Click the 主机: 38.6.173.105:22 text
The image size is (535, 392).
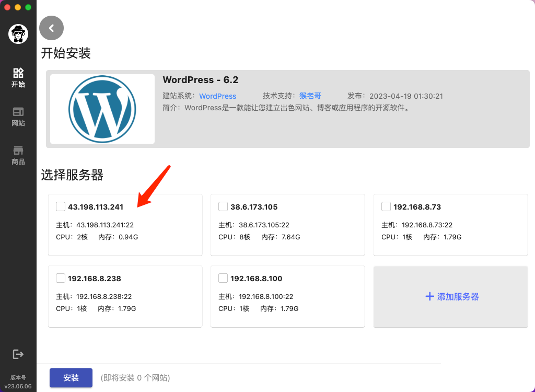[x=254, y=225]
